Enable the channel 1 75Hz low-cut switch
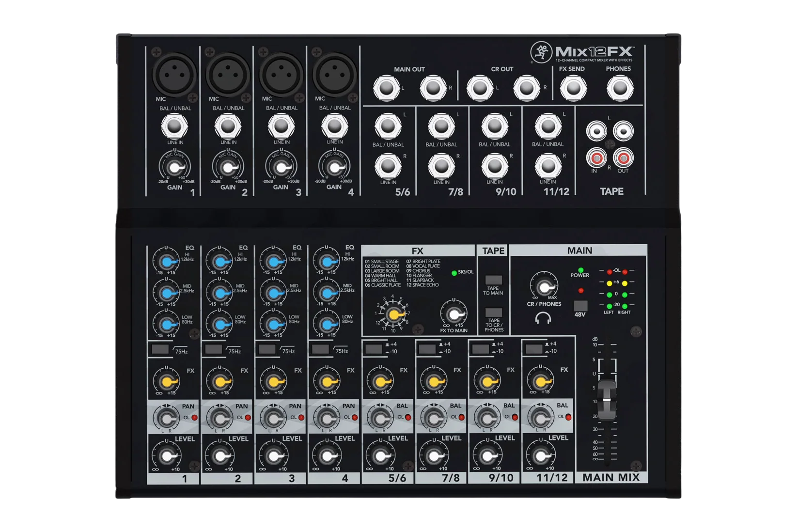 click(160, 349)
